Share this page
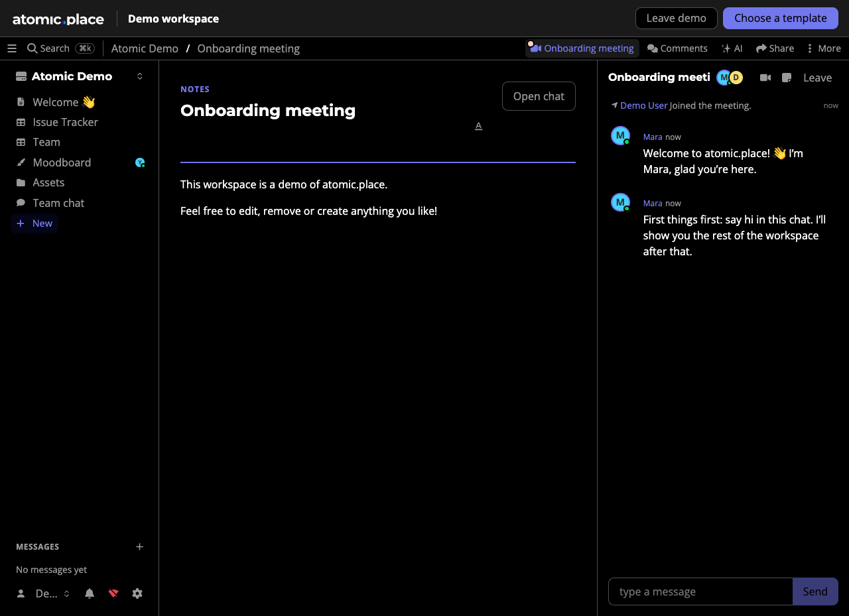Image resolution: width=849 pixels, height=616 pixels. 775,48
